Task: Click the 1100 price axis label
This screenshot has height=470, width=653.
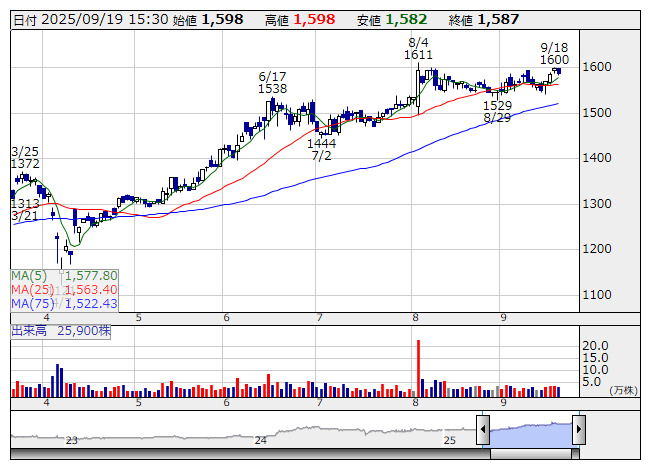Action: pyautogui.click(x=597, y=295)
